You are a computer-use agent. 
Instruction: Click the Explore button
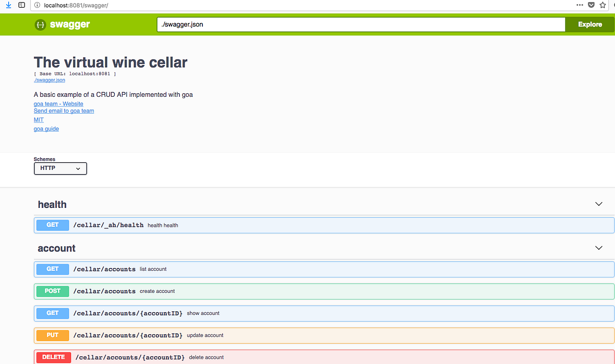click(590, 24)
